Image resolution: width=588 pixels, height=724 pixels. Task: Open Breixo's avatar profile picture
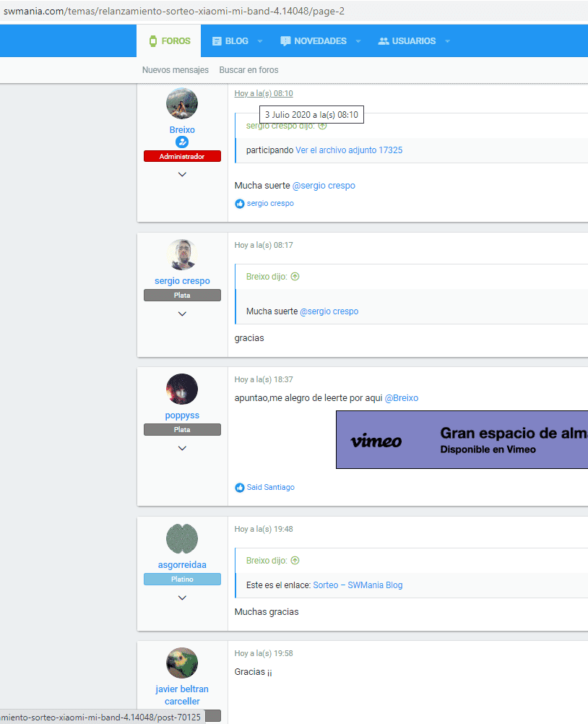coord(182,103)
